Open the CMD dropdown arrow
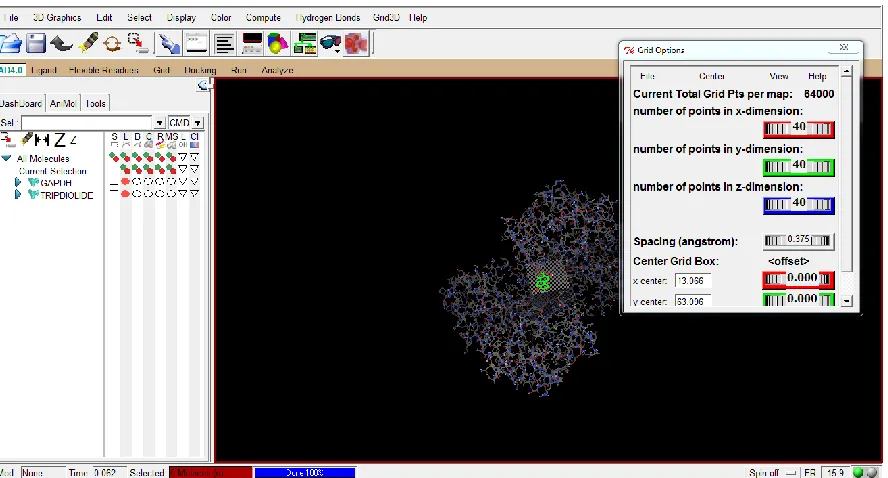The height and width of the screenshot is (478, 888). pos(198,123)
